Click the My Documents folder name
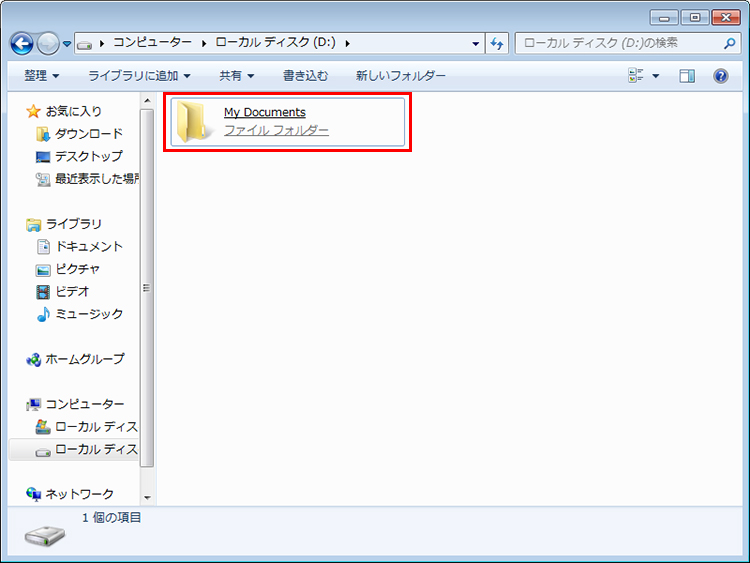The image size is (750, 563). [265, 112]
